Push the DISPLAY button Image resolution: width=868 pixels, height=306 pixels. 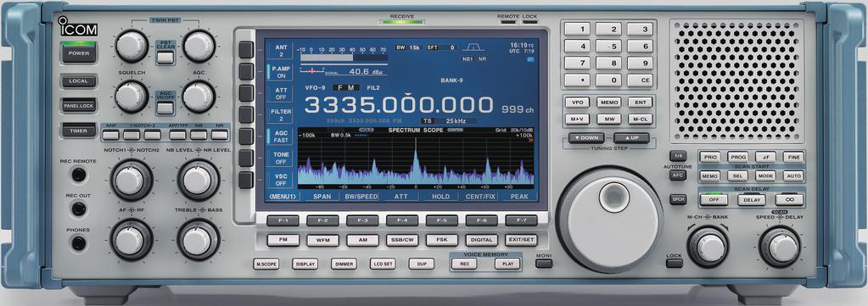pyautogui.click(x=305, y=264)
